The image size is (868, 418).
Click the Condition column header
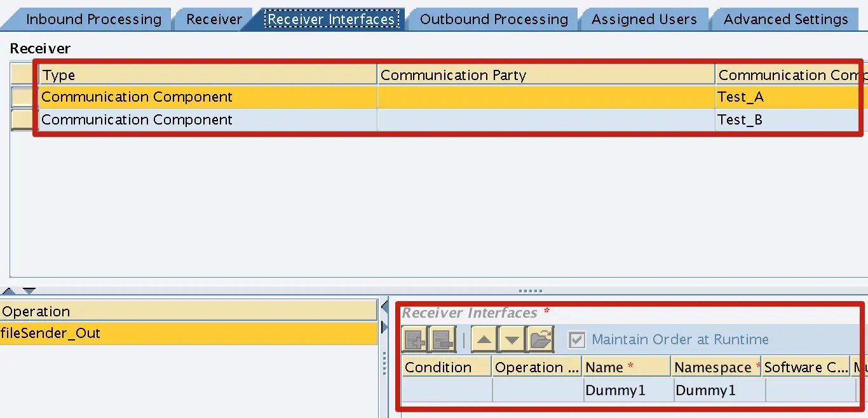tap(445, 367)
